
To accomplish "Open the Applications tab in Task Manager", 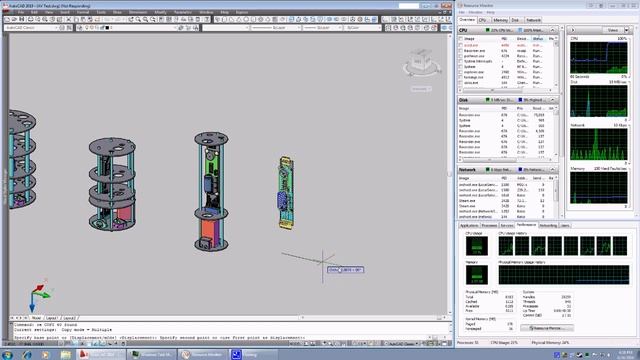I will [469, 225].
